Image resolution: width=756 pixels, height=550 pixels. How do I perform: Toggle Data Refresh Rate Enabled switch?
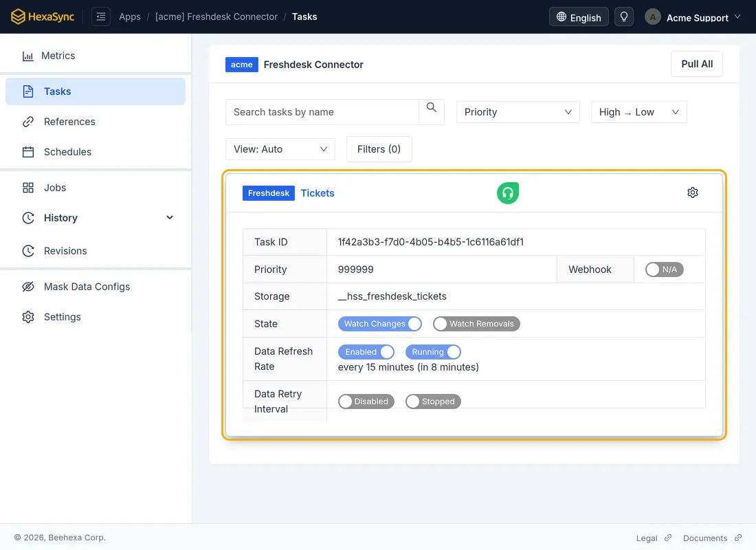pos(366,352)
